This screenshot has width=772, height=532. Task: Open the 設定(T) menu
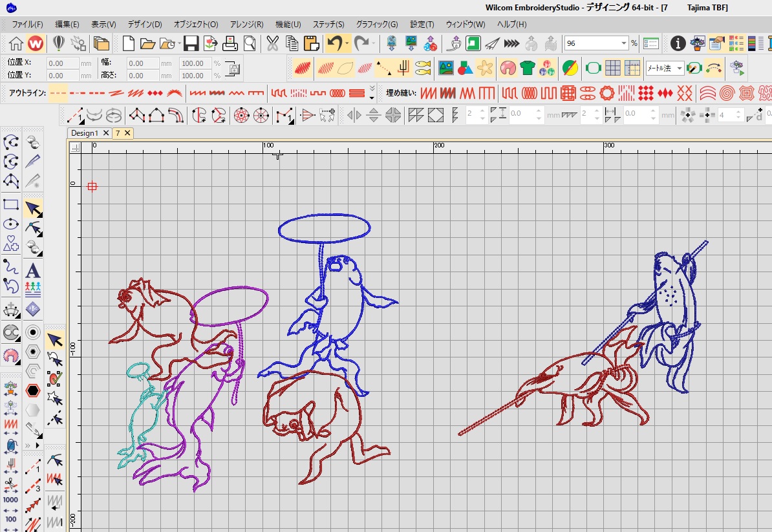tap(422, 24)
